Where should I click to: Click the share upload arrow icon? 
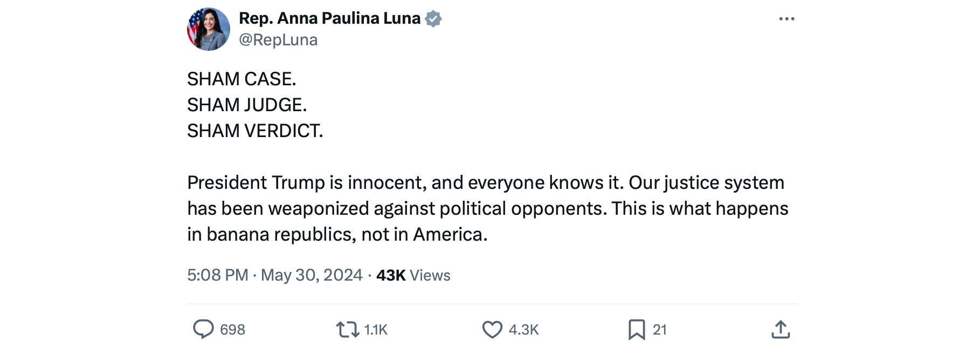(x=781, y=329)
